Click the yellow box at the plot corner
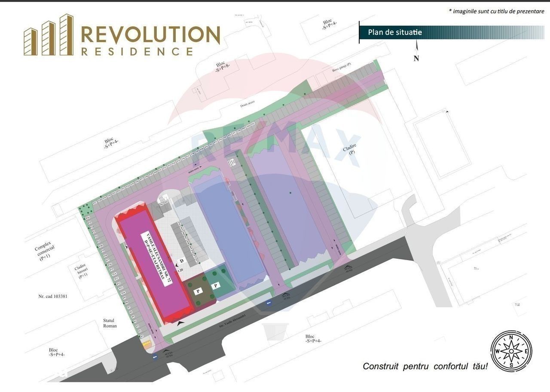This screenshot has width=550, height=392. (147, 343)
